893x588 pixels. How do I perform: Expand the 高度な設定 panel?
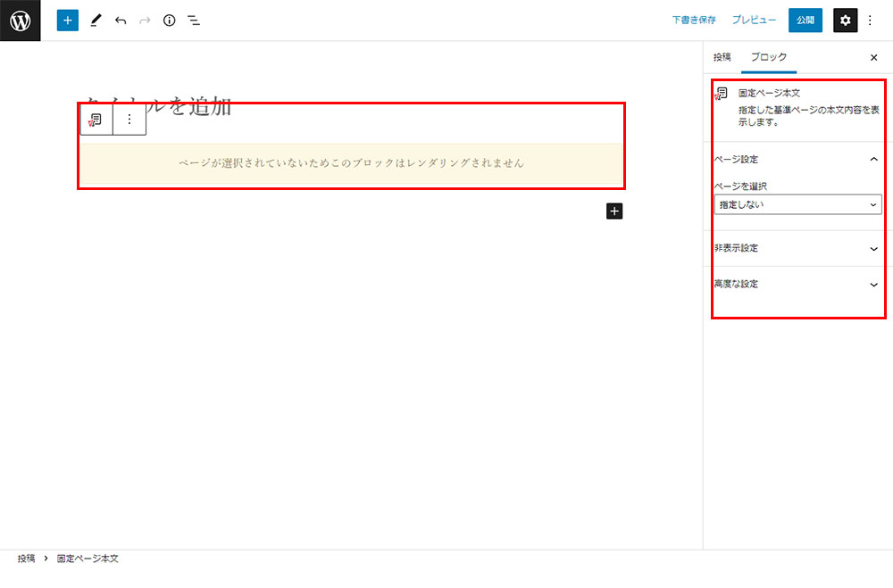873,284
